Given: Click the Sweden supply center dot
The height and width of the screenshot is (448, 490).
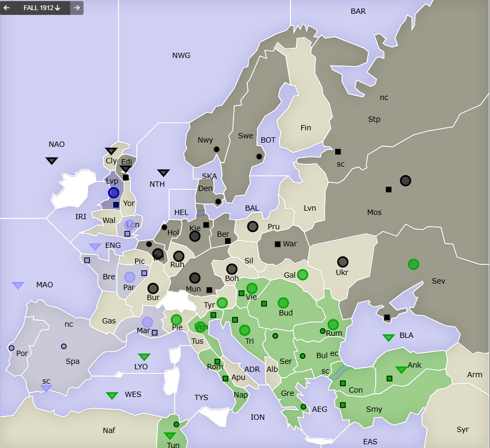Looking at the screenshot, I should pos(259,156).
